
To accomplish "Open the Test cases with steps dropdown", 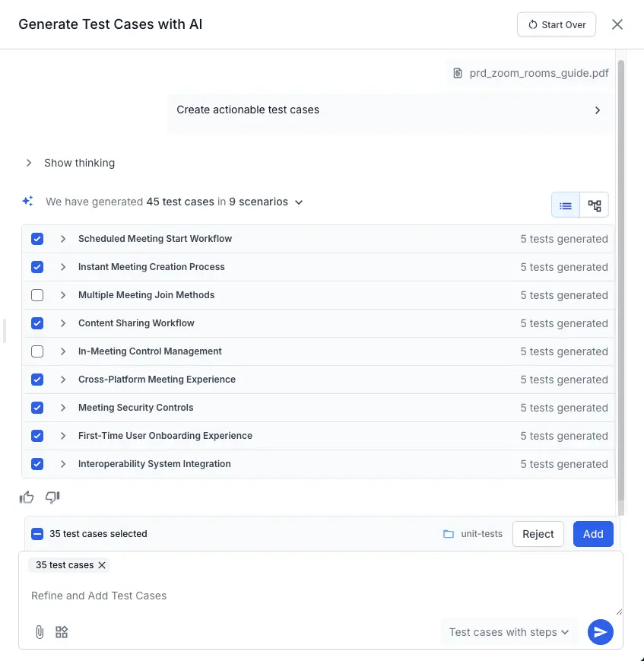I will [x=509, y=631].
